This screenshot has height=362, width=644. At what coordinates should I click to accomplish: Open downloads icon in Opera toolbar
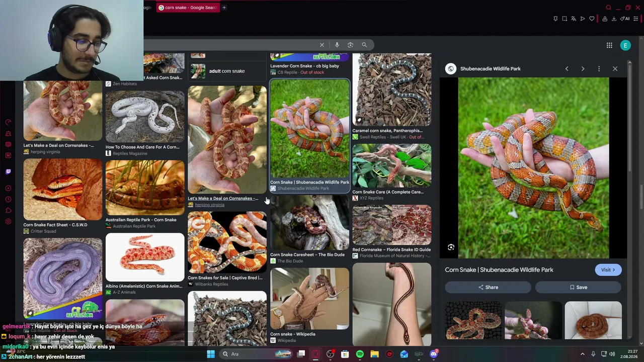point(614,19)
